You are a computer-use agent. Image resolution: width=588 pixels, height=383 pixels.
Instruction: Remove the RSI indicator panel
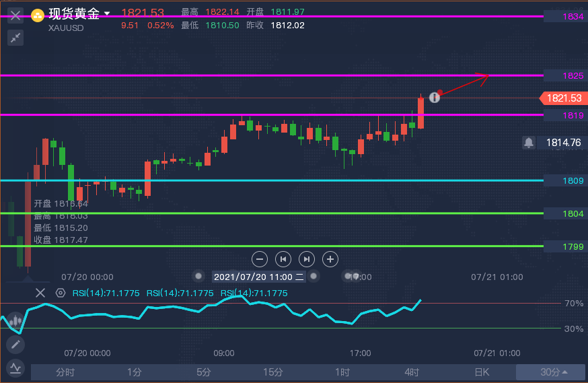[40, 293]
